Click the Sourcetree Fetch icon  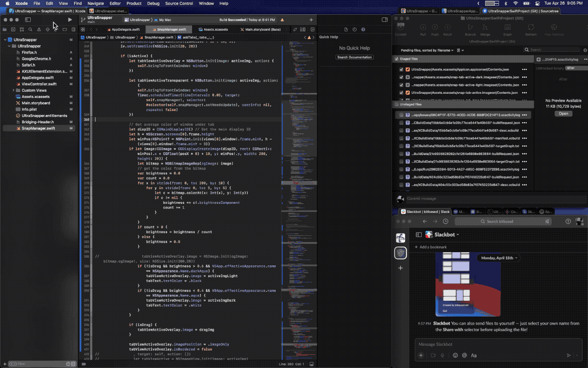[447, 30]
